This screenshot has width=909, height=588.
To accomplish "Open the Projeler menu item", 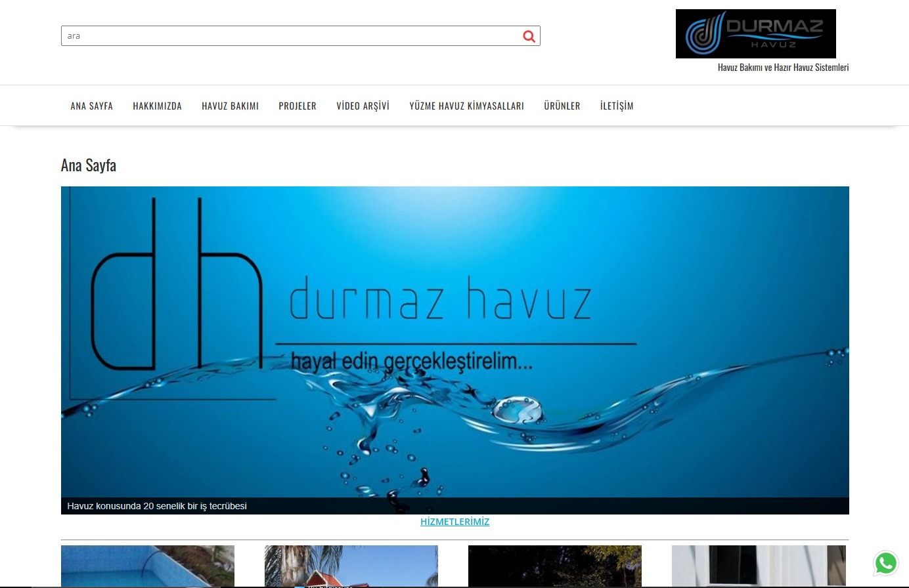I will pos(297,106).
